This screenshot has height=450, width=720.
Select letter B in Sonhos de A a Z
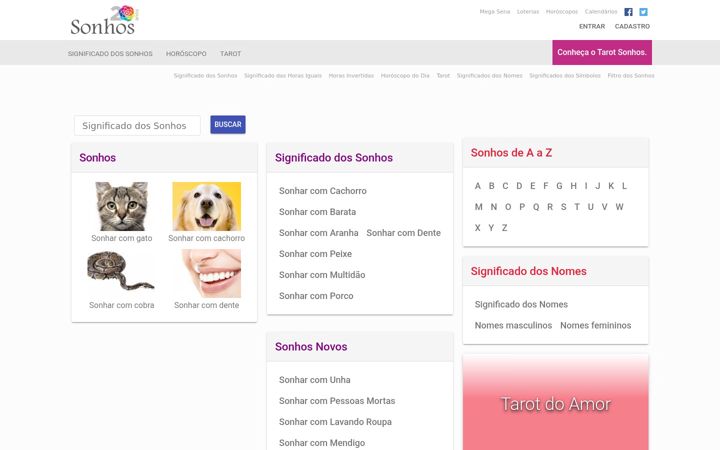pos(491,186)
